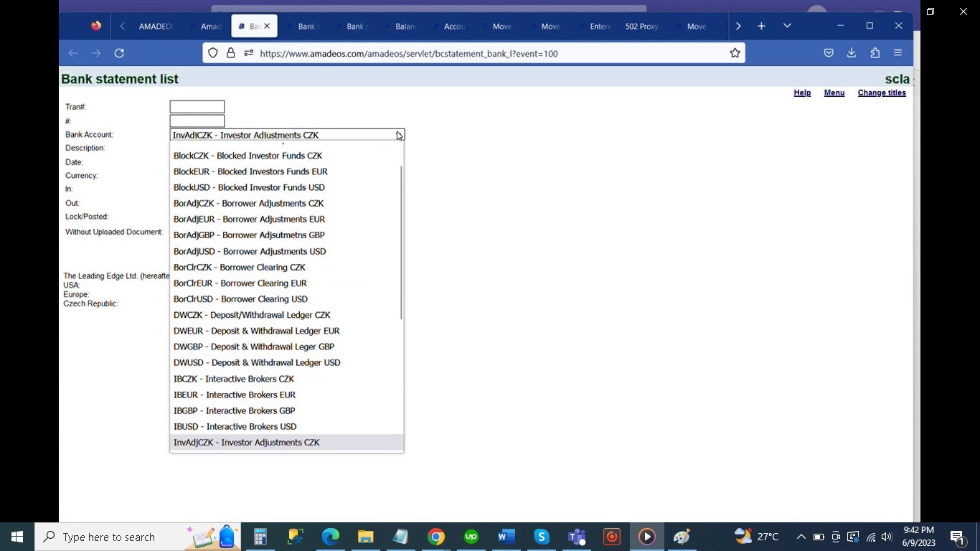Image resolution: width=980 pixels, height=551 pixels.
Task: Click the Change titles link
Action: click(882, 93)
